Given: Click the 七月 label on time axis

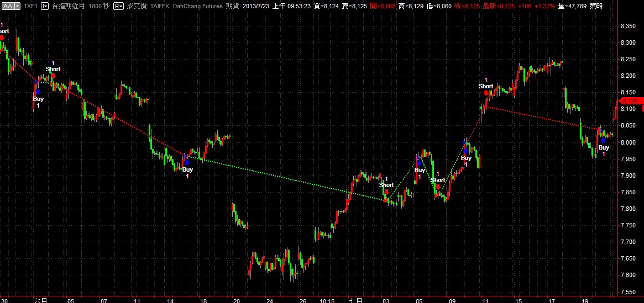Looking at the screenshot, I should pyautogui.click(x=355, y=300).
